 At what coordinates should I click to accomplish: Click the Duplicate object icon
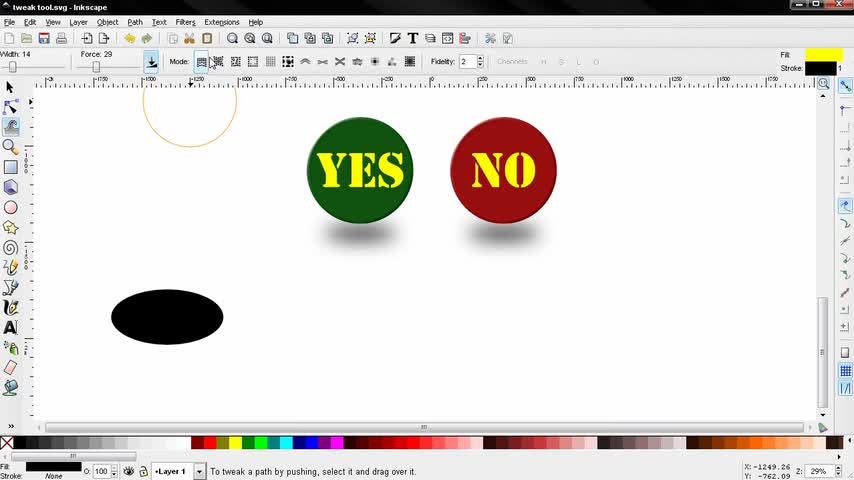tap(292, 38)
